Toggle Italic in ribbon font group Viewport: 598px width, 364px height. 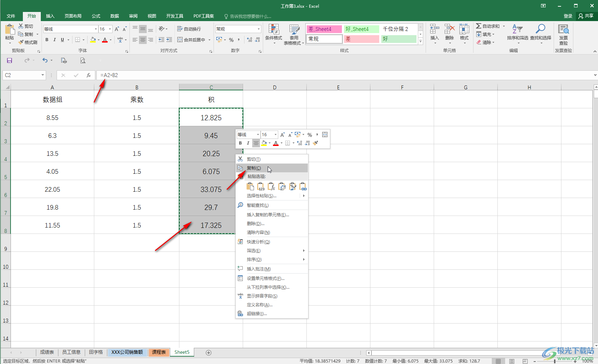tap(55, 40)
